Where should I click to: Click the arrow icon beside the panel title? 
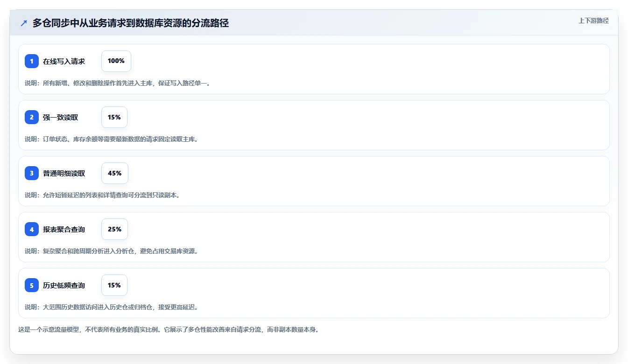[24, 23]
